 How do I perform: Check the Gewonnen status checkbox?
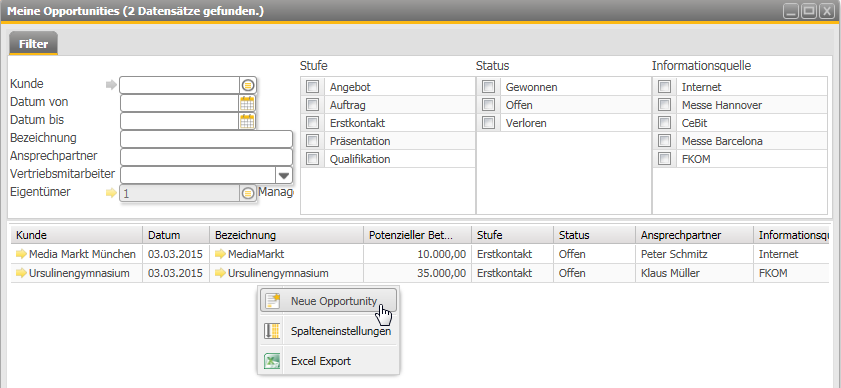coord(488,86)
